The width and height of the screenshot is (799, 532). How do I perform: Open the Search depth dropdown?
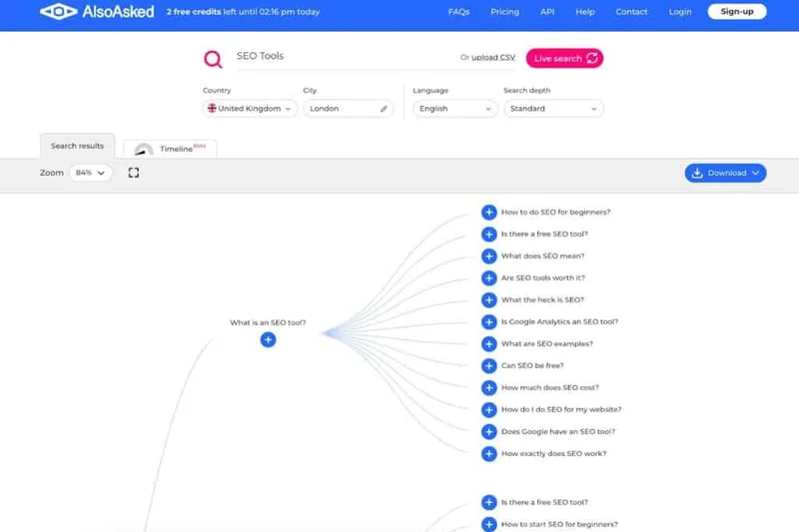tap(552, 109)
